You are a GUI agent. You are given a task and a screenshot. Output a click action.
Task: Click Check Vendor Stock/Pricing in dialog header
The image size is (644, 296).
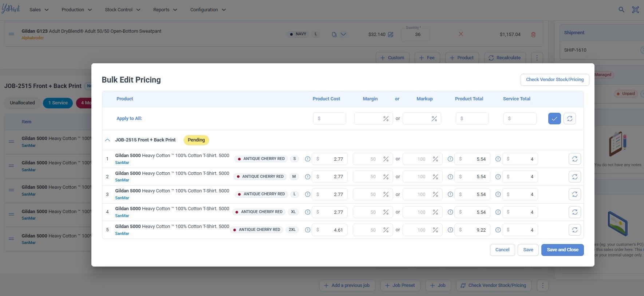pos(554,80)
